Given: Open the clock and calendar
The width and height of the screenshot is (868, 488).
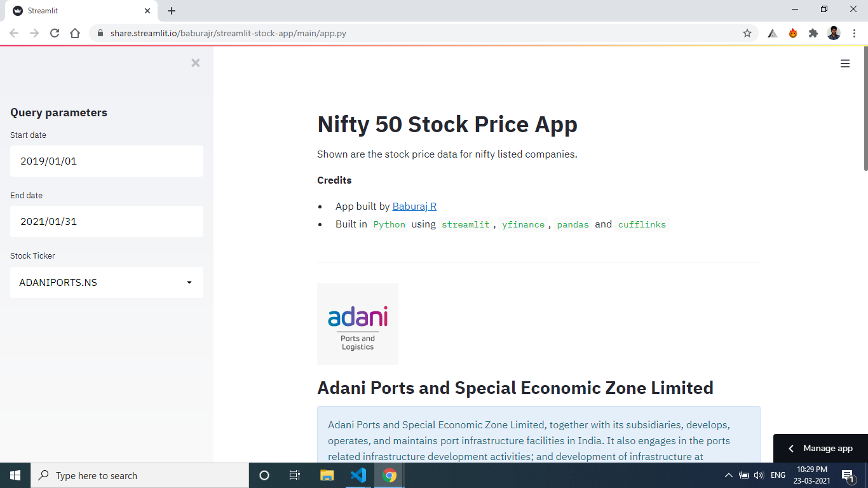Looking at the screenshot, I should point(811,475).
